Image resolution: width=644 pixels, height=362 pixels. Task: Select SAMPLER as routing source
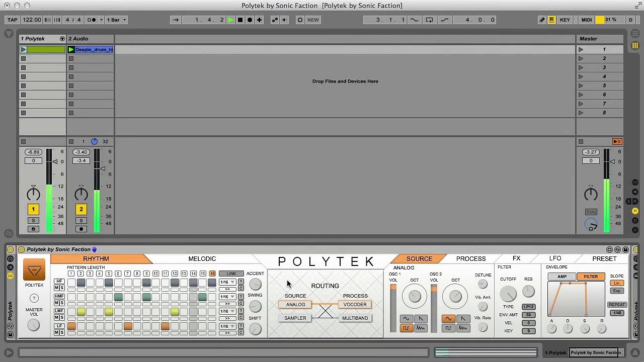click(x=295, y=318)
